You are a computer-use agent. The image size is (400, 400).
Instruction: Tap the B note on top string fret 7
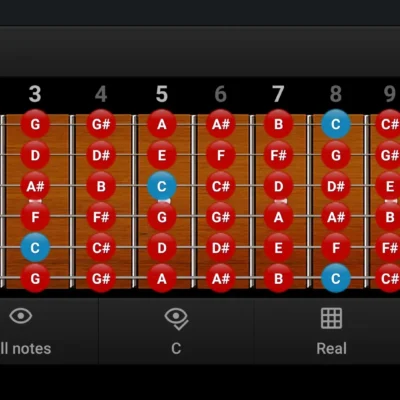(278, 124)
